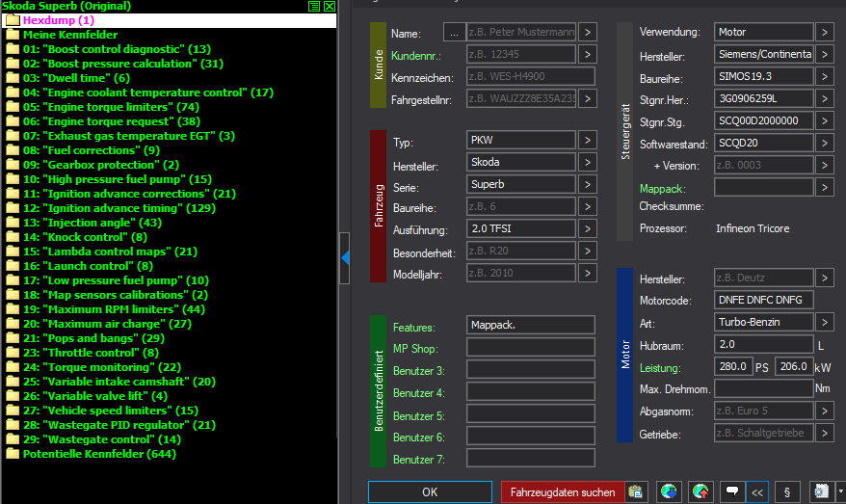Open folder 09: Gearbox protection
The image size is (846, 504).
click(x=101, y=165)
